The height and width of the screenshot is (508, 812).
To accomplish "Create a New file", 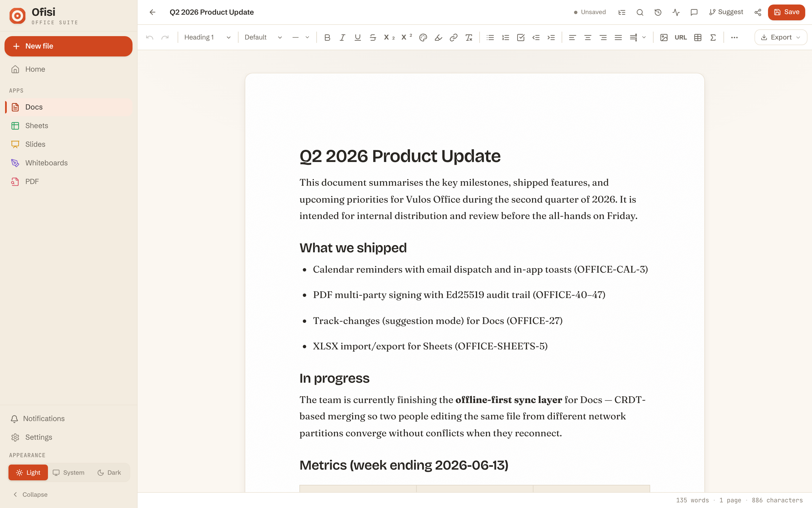I will 69,46.
